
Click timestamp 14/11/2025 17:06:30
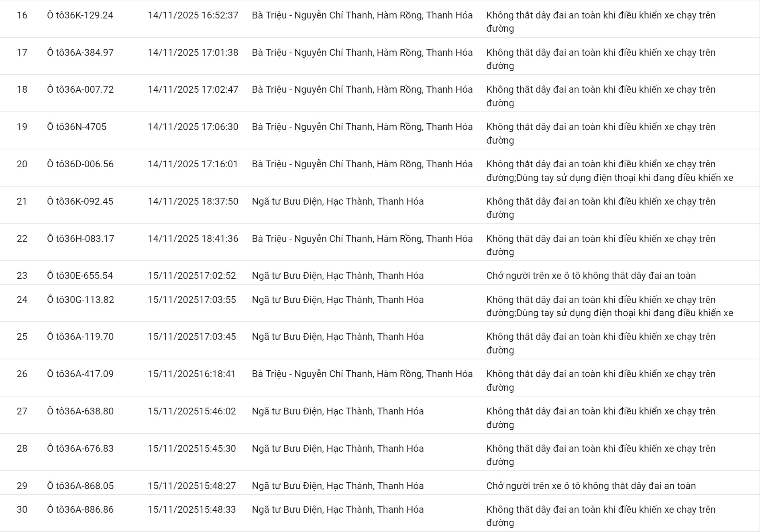193,127
